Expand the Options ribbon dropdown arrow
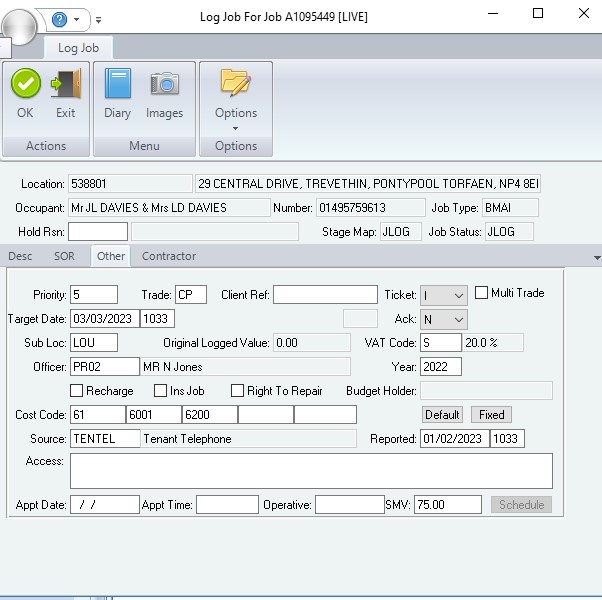The width and height of the screenshot is (602, 600). point(235,128)
